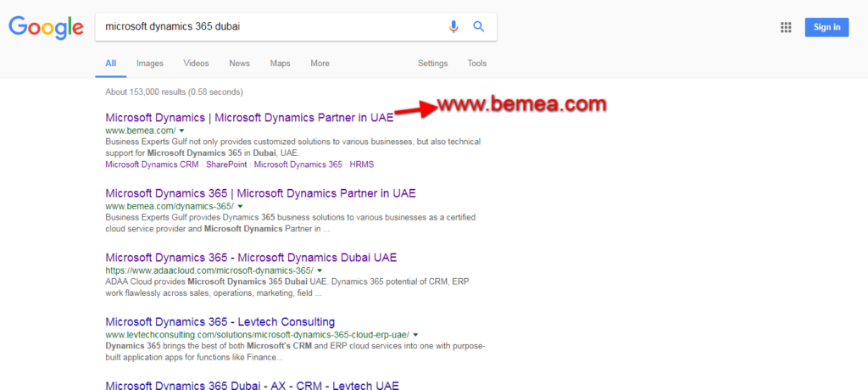This screenshot has width=868, height=390.
Task: Open the News results tab
Action: pyautogui.click(x=239, y=64)
